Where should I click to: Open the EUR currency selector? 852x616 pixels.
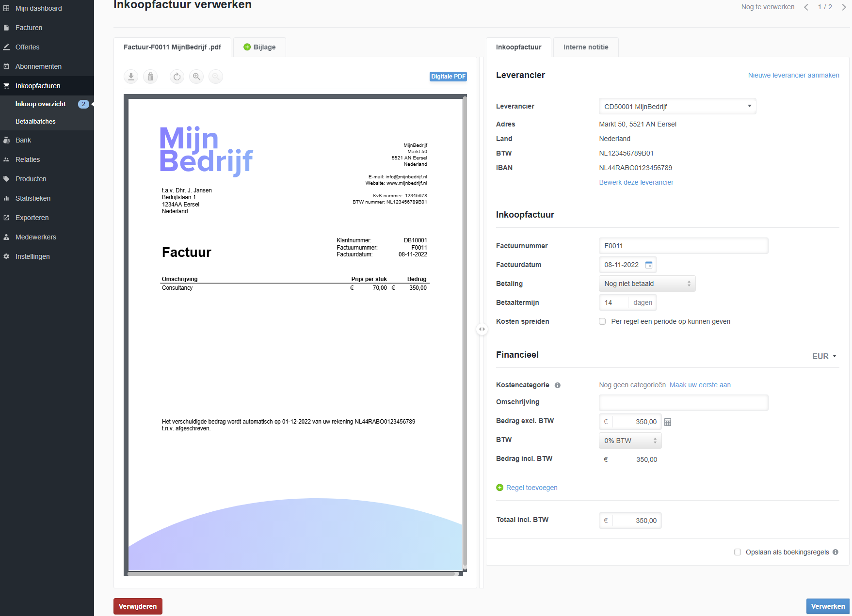click(x=823, y=356)
